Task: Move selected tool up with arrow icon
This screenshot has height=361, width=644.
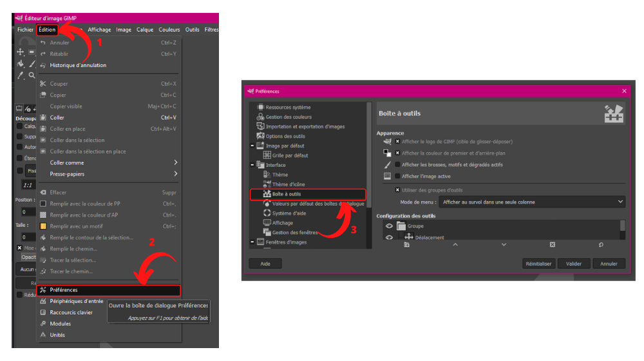Action: coord(455,244)
